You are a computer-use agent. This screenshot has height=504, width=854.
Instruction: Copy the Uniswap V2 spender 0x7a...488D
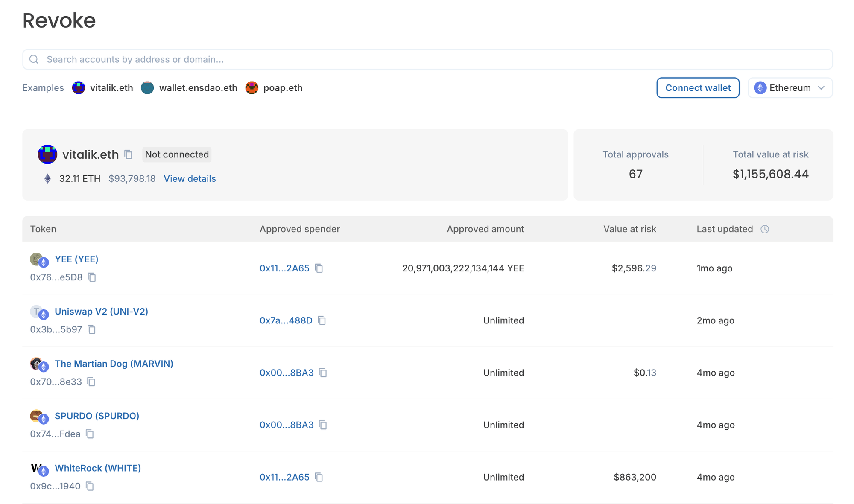click(x=322, y=320)
